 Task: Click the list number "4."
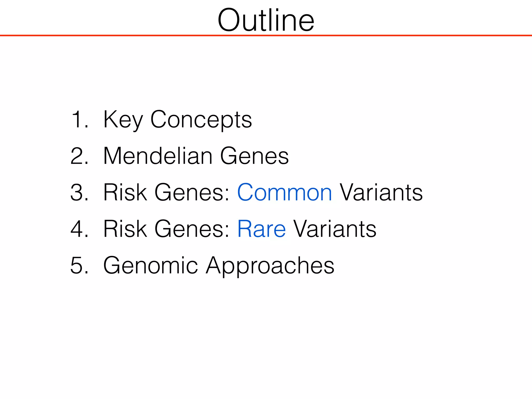click(x=80, y=229)
